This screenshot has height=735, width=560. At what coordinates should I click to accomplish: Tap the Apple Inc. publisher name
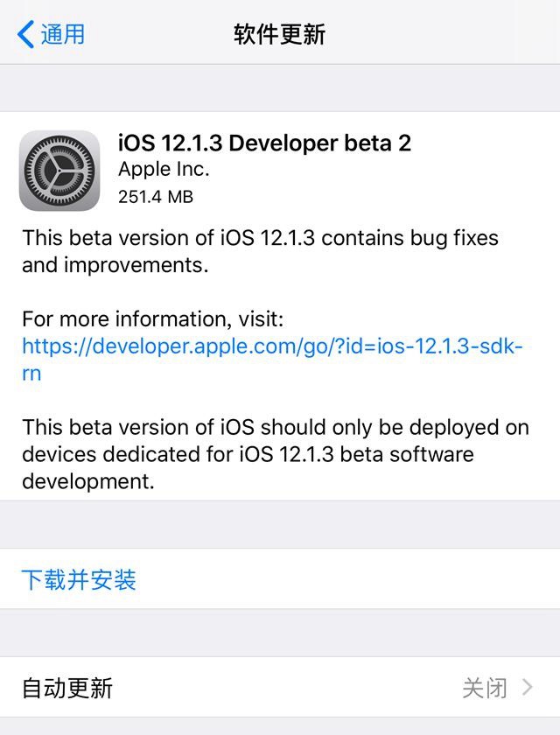(164, 170)
